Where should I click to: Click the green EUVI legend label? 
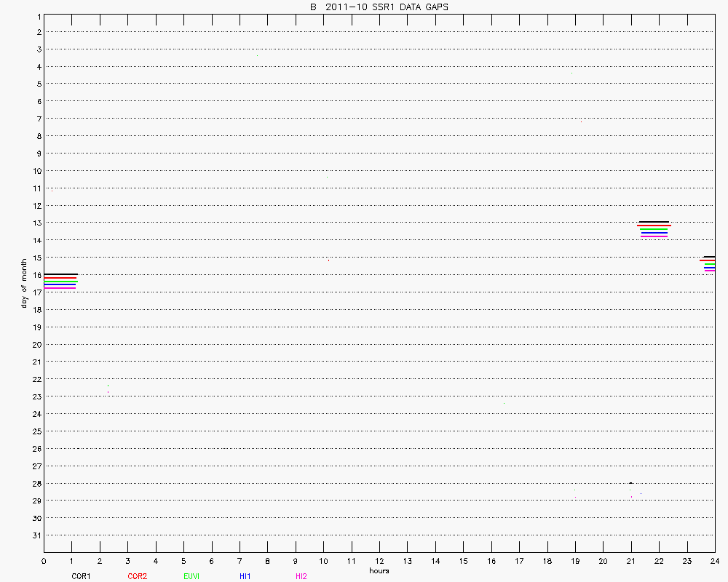point(192,576)
